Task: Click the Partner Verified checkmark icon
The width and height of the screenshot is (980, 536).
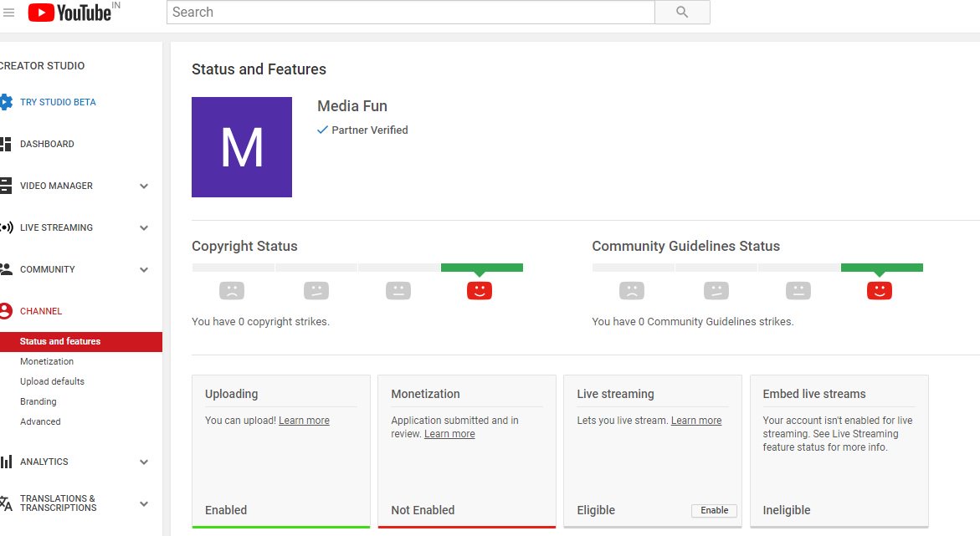Action: (x=322, y=130)
